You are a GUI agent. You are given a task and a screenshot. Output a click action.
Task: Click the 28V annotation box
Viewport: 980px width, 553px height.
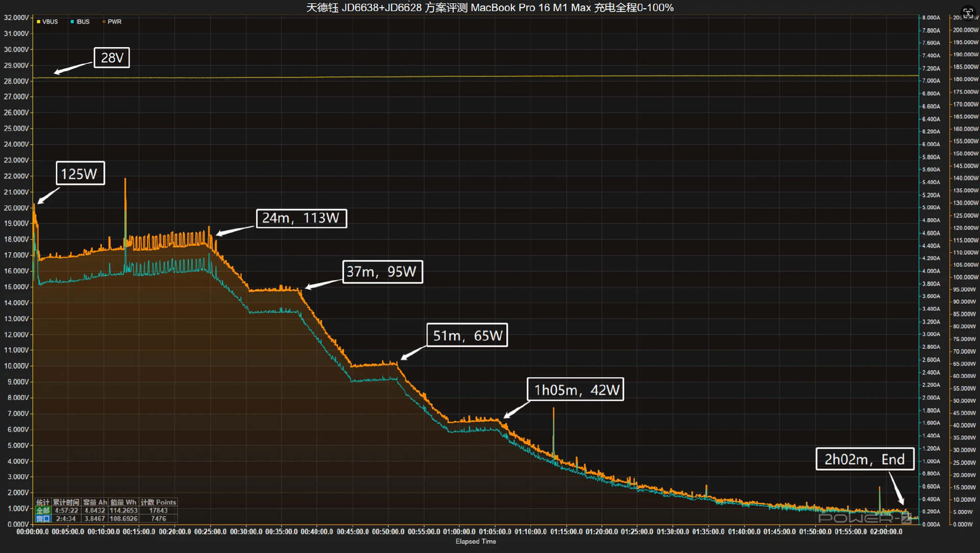tap(112, 58)
